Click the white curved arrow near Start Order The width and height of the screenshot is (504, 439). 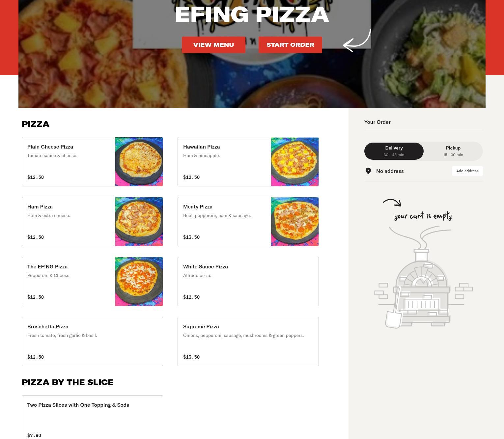[357, 40]
